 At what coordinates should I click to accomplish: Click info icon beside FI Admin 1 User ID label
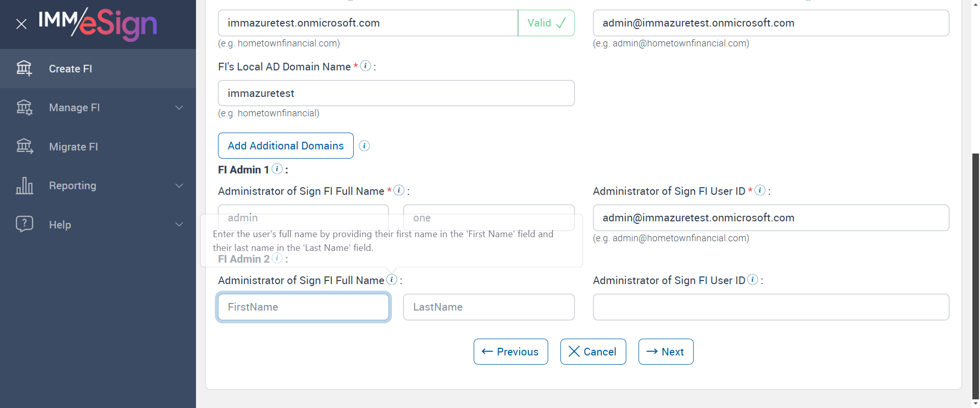[x=760, y=190]
